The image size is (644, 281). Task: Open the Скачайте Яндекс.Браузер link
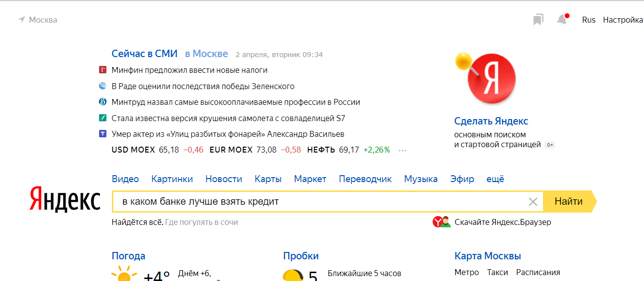(503, 222)
